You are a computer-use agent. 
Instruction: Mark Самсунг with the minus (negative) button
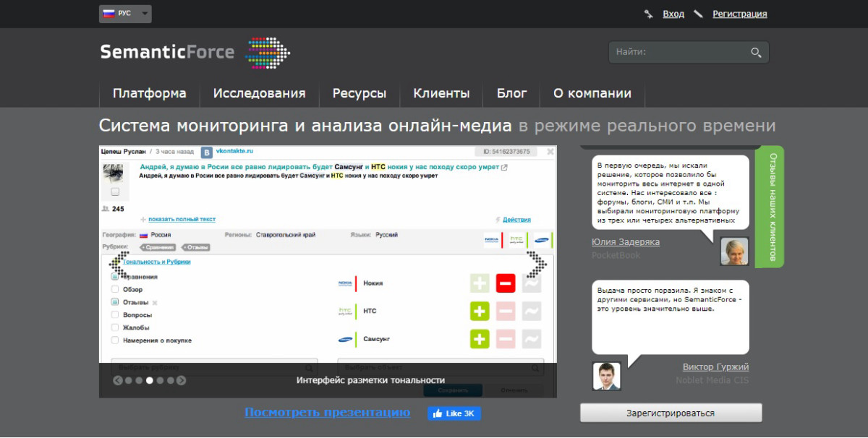point(506,338)
